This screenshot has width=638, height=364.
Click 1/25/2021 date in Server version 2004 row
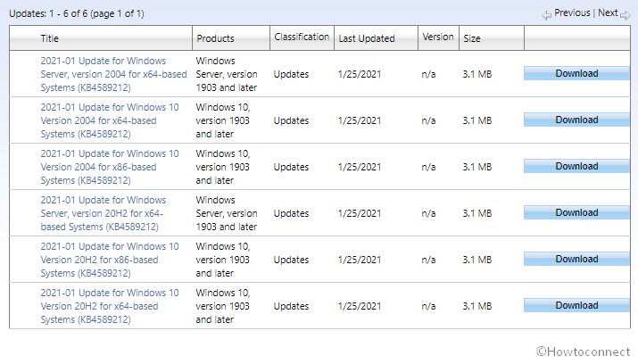click(x=360, y=74)
